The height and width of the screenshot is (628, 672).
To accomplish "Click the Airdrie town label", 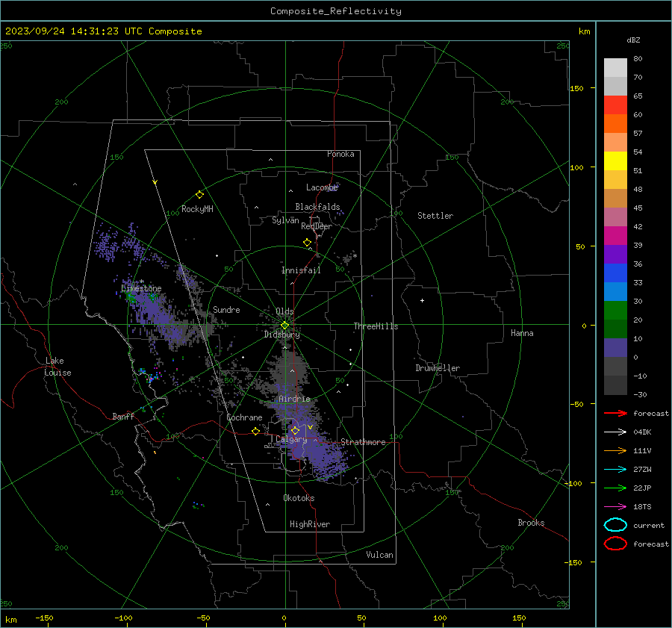I will click(x=294, y=399).
